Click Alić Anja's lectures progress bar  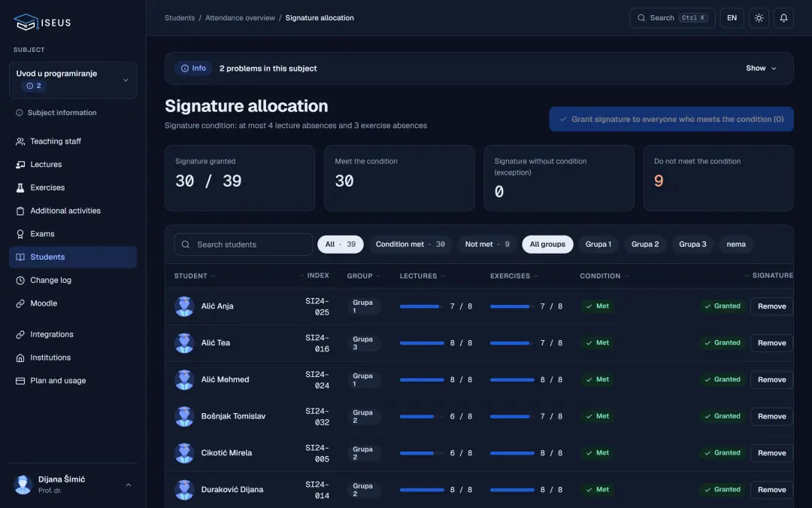click(x=422, y=306)
